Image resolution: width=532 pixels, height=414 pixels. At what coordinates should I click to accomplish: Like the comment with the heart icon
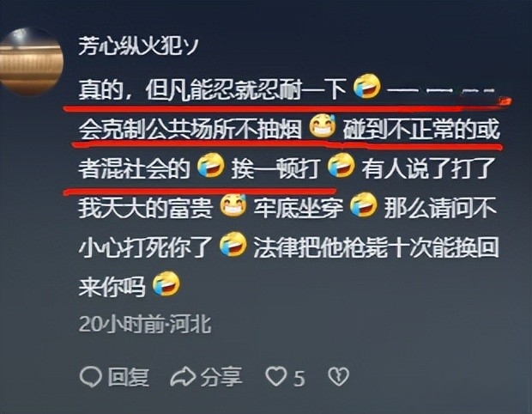[x=275, y=377]
